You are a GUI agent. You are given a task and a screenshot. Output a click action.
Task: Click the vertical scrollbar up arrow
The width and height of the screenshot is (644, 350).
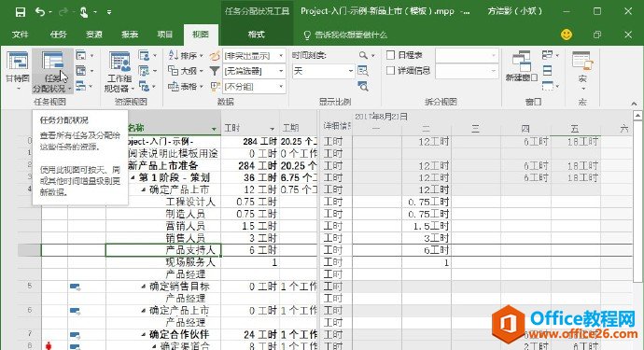[637, 116]
